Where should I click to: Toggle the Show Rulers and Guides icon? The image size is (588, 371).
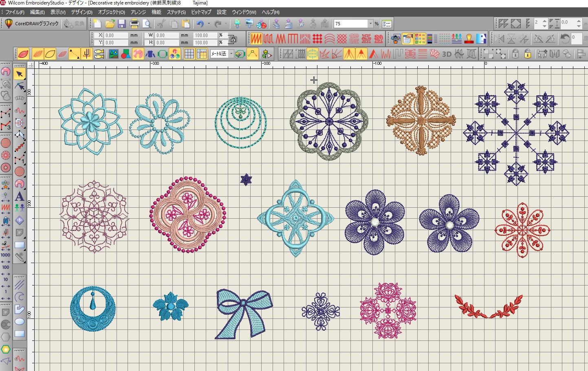(x=201, y=54)
